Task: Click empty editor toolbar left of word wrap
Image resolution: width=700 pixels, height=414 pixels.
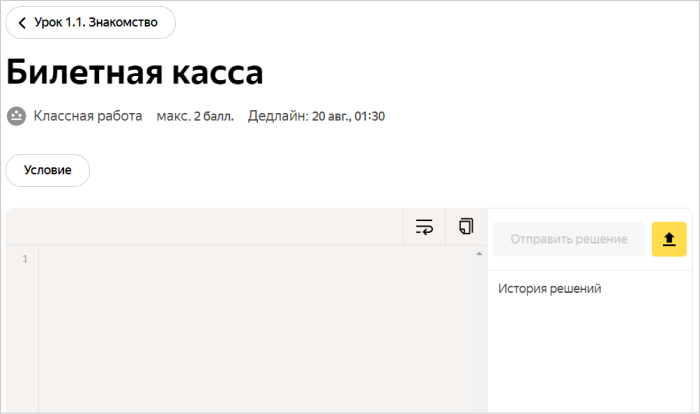Action: (200, 226)
